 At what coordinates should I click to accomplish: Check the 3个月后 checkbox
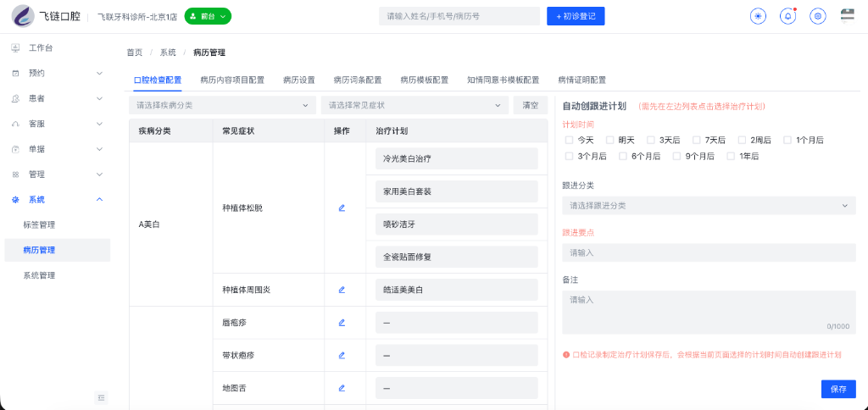[x=569, y=156]
